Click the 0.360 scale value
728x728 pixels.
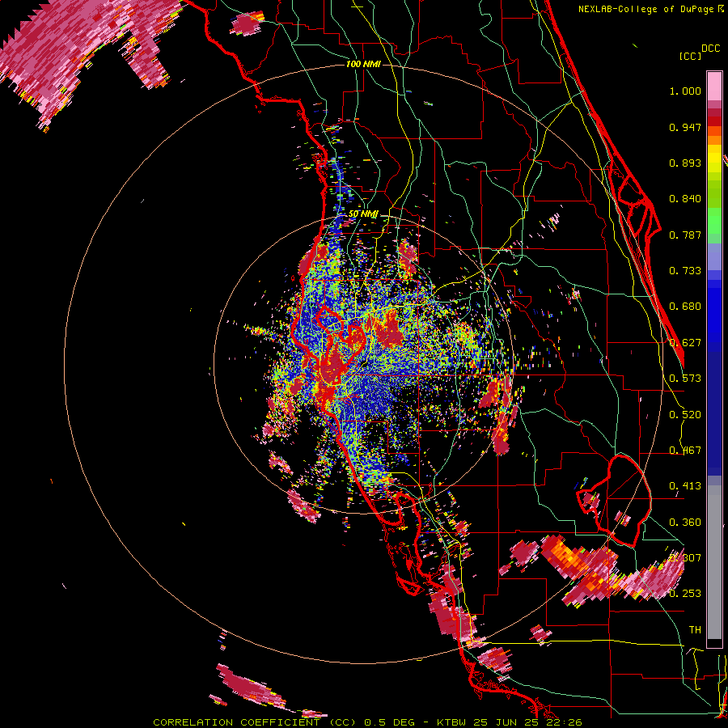click(685, 523)
